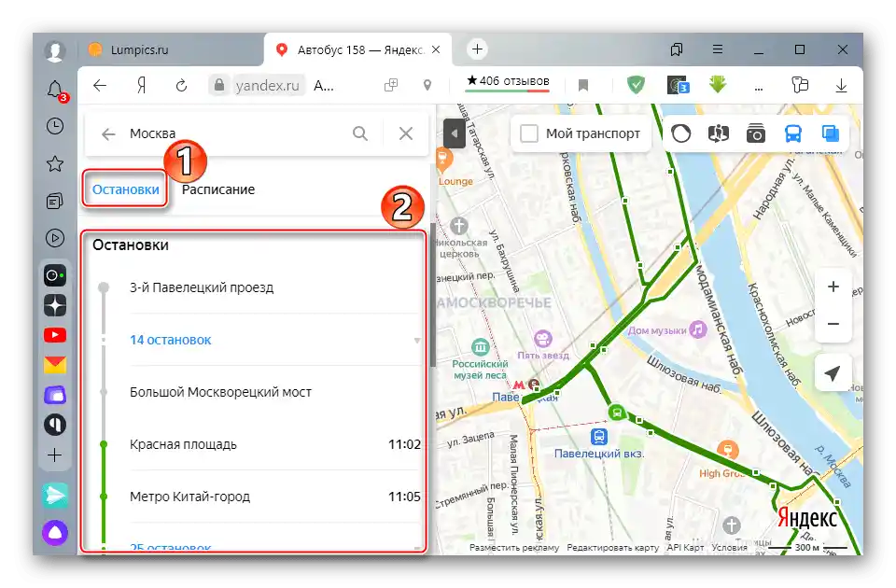Screen dimensions: 896x588
Task: Select stop Большой Москворецкий мост
Action: (220, 392)
